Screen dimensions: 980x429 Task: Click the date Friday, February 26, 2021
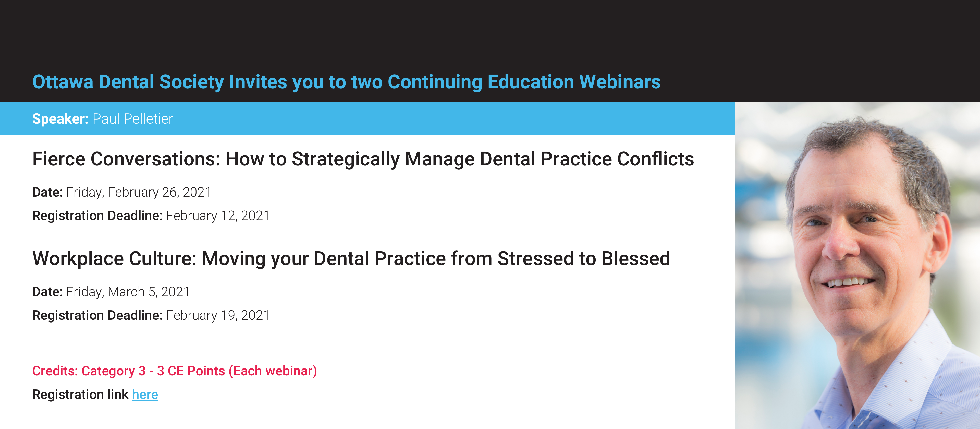(x=139, y=193)
